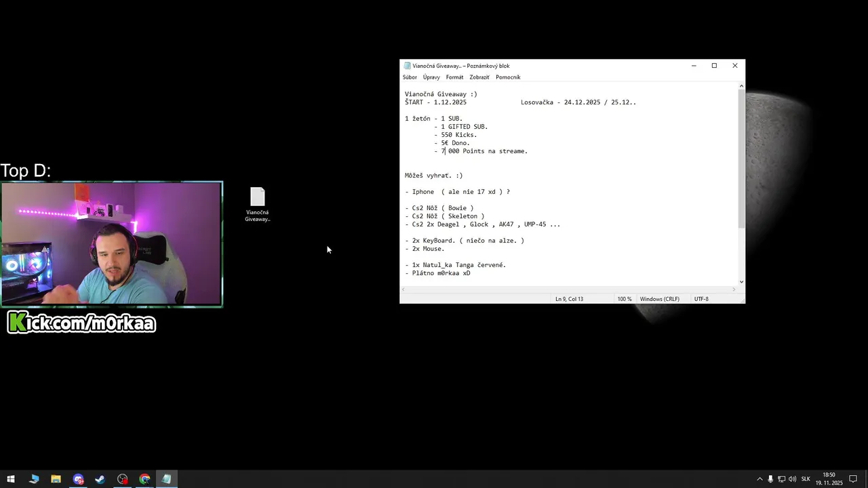This screenshot has width=868, height=488.
Task: Click the webcam overlay of the streamer
Action: click(x=112, y=244)
